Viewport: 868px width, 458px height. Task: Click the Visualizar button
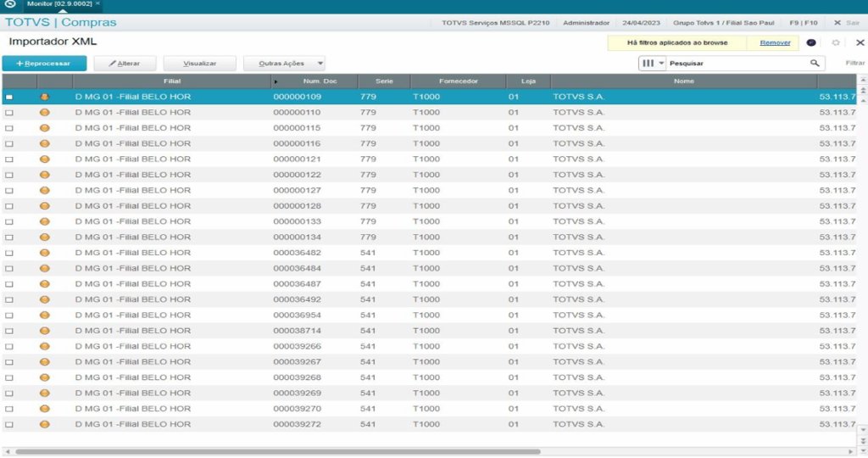coord(200,63)
